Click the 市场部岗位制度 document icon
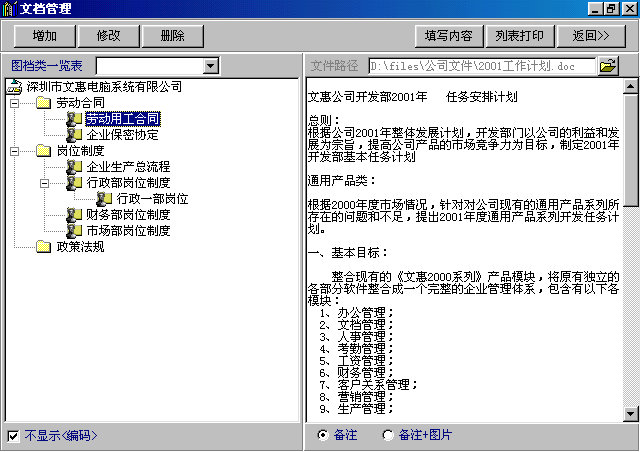The width and height of the screenshot is (640, 452). 74,230
